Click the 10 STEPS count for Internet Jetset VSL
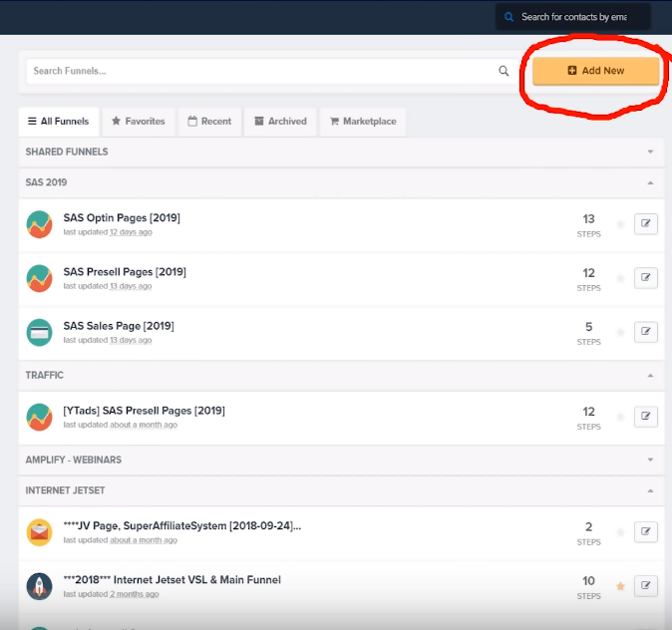 tap(589, 588)
